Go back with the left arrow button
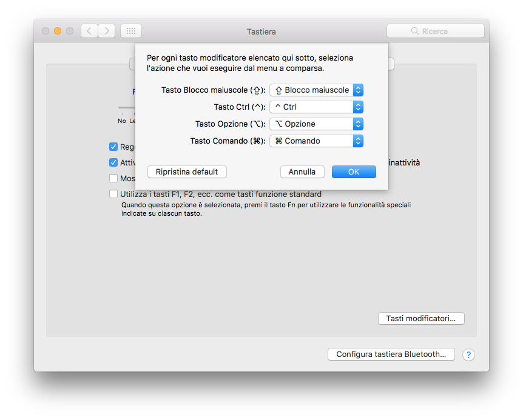Image resolution: width=523 pixels, height=420 pixels. point(89,31)
